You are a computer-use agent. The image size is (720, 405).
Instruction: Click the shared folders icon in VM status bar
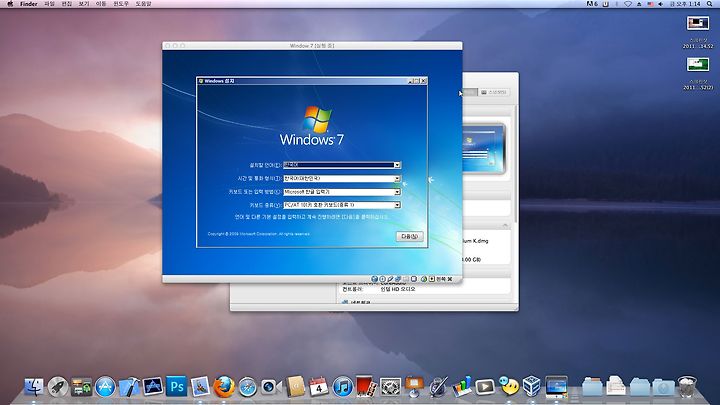(x=405, y=279)
